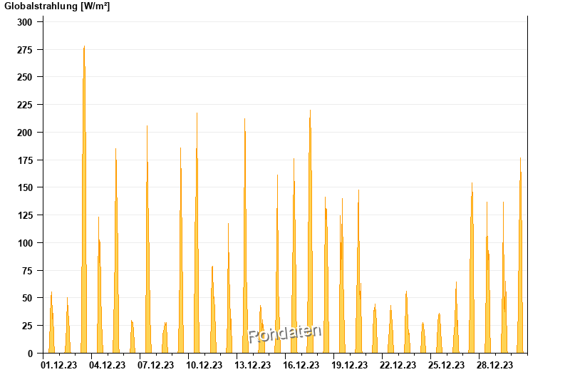570x392 pixels.
Task: Click the 75 value on y-axis
Action: coord(27,271)
